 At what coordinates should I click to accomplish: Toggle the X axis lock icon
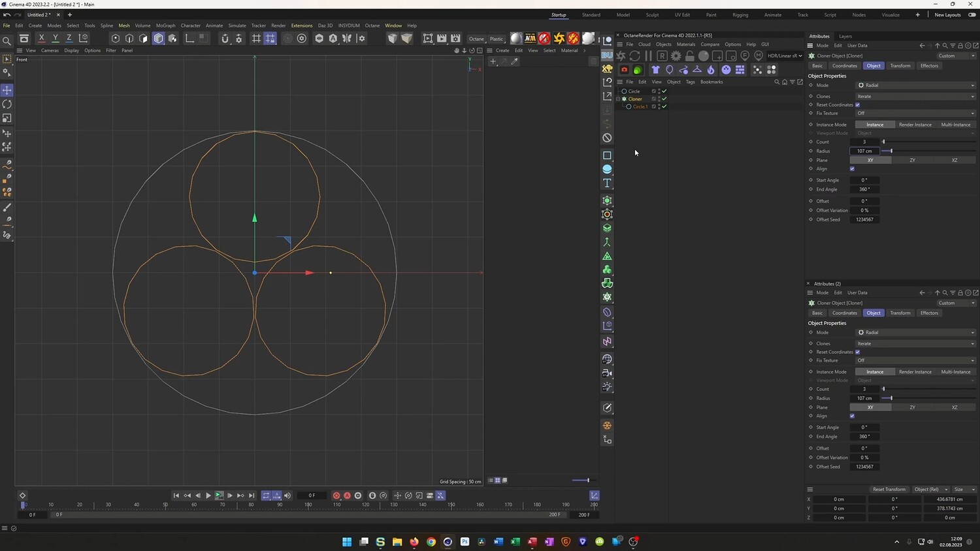coord(42,39)
